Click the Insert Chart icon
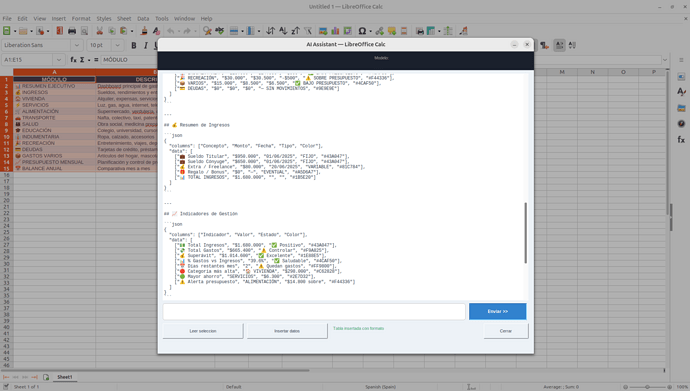 tap(335, 31)
